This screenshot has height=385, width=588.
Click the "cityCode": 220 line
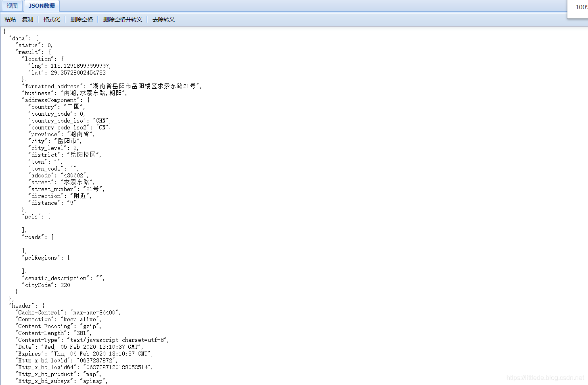pos(46,285)
